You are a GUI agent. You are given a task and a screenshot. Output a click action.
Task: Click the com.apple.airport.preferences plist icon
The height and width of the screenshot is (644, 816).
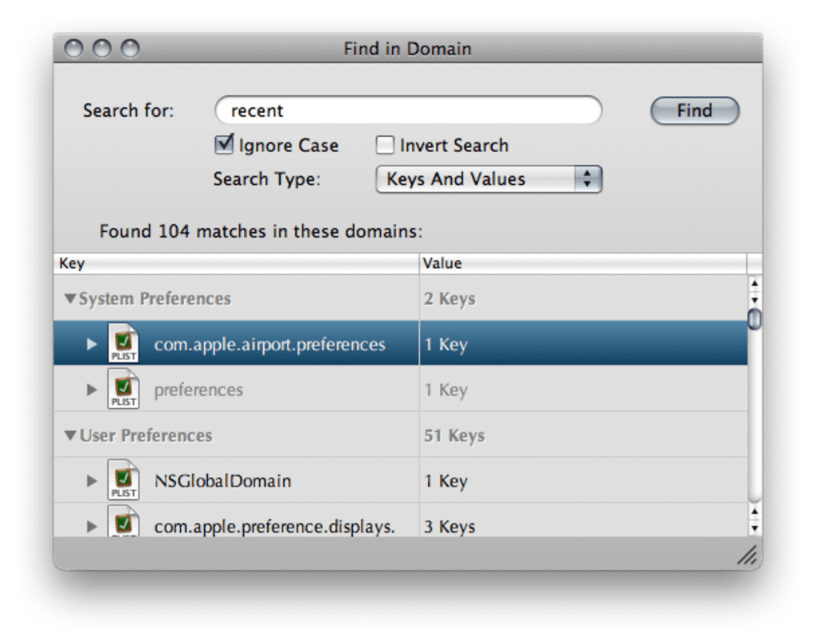point(123,345)
